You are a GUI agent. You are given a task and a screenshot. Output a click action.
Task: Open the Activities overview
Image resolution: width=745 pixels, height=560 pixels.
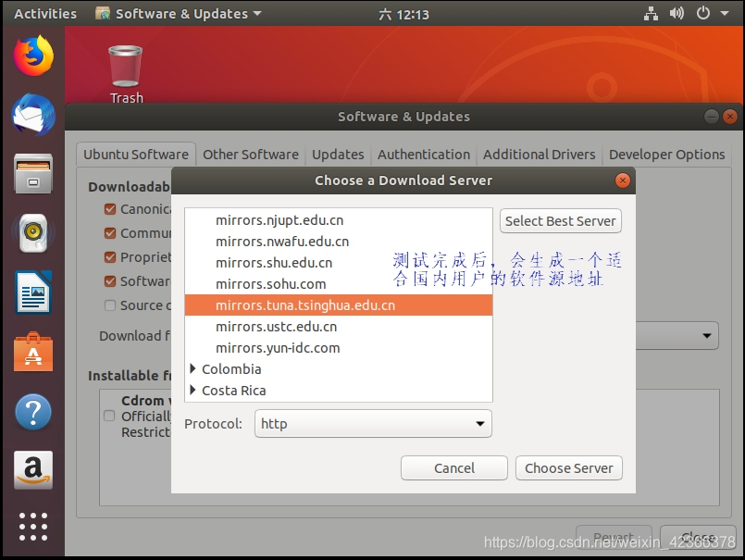click(x=45, y=13)
